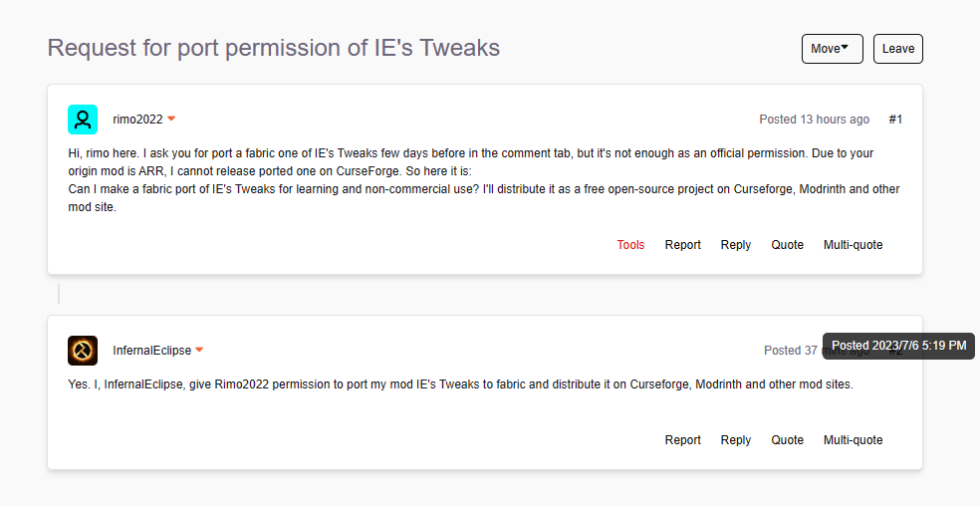
Task: Open the Move dropdown menu
Action: coord(832,49)
